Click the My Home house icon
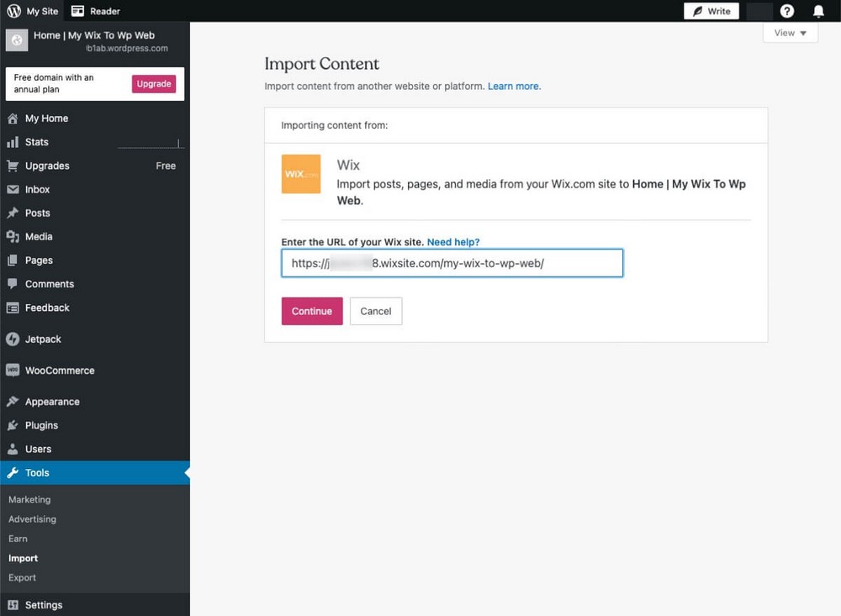The height and width of the screenshot is (616, 841). [x=13, y=118]
